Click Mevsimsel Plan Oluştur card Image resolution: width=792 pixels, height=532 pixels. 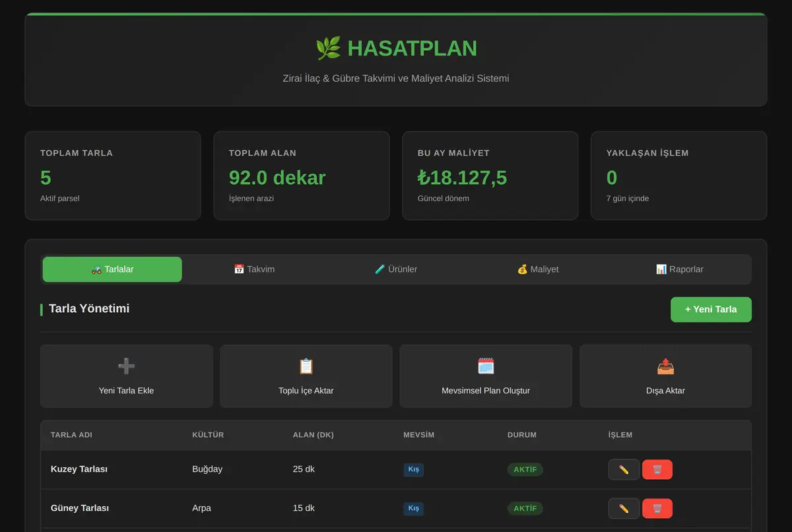click(486, 376)
